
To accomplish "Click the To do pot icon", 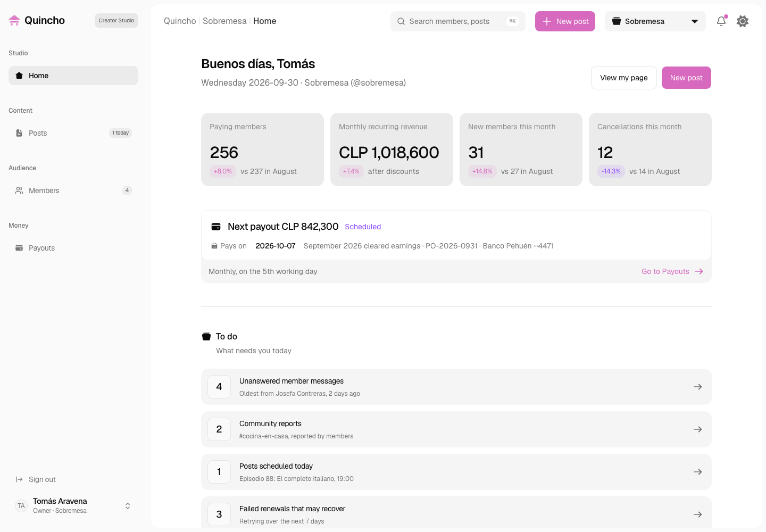I will (206, 336).
